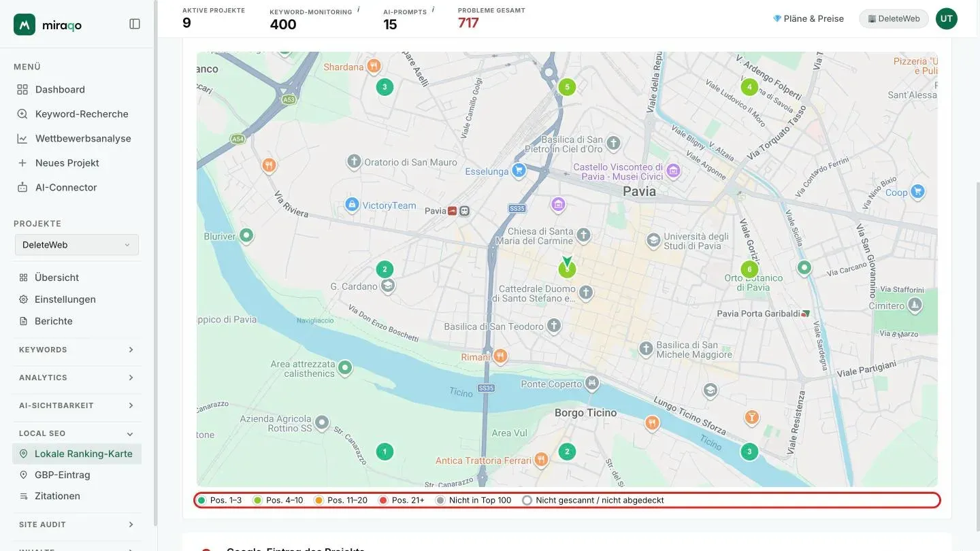Screen dimensions: 980x551
Task: Click the Pos. 1–3 legend swatch
Action: coord(201,501)
